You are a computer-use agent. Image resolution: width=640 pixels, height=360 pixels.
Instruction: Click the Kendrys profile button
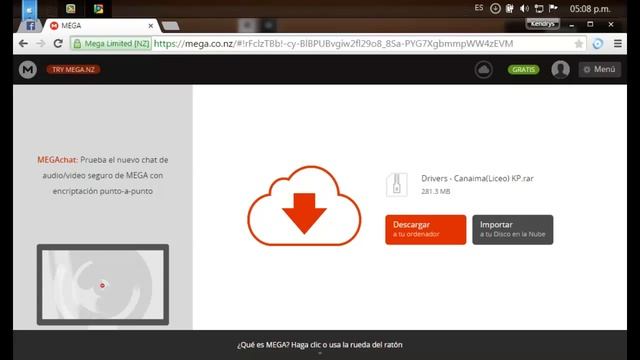tap(542, 24)
